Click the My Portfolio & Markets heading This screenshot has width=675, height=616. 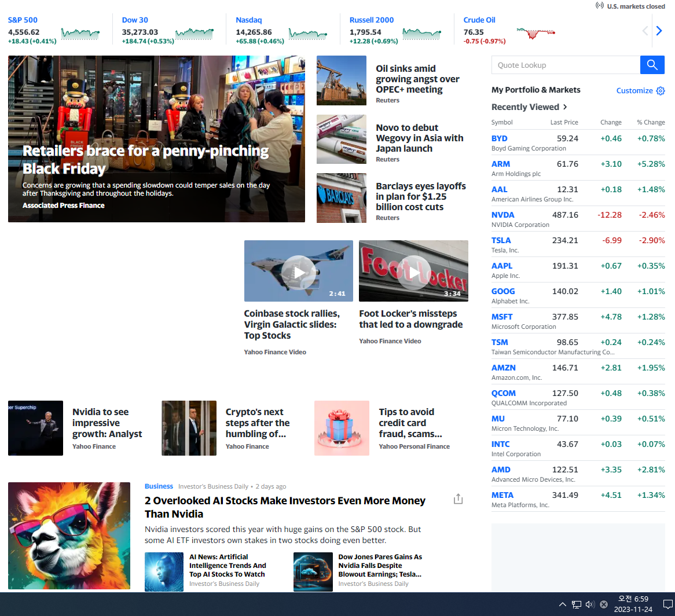(535, 90)
